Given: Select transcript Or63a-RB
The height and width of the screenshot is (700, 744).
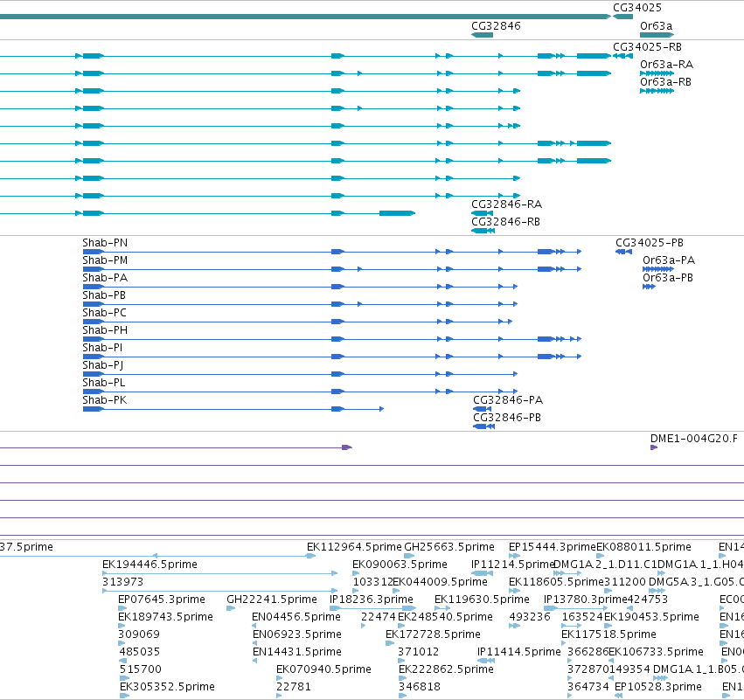Looking at the screenshot, I should (x=665, y=82).
